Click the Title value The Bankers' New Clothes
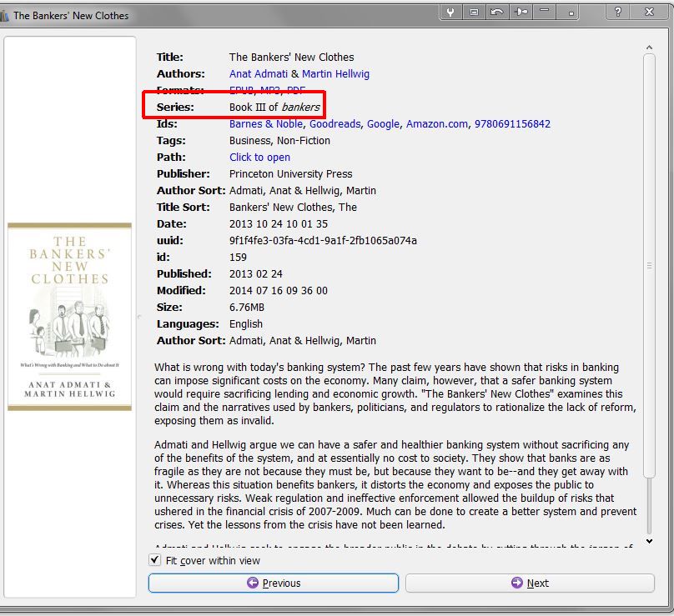 (x=291, y=58)
